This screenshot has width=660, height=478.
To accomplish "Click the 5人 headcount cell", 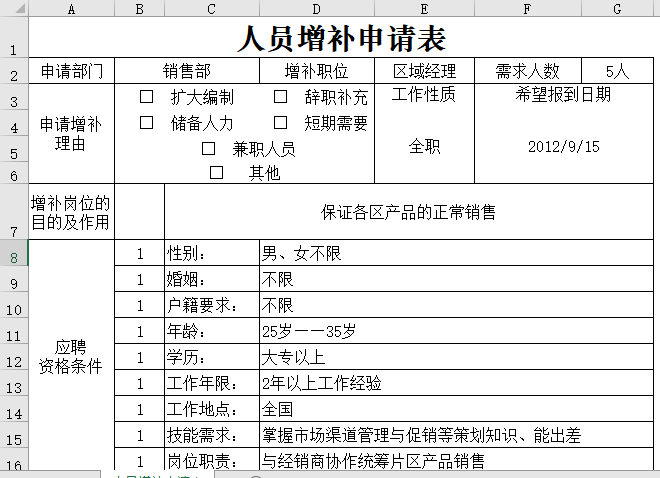I will click(617, 72).
